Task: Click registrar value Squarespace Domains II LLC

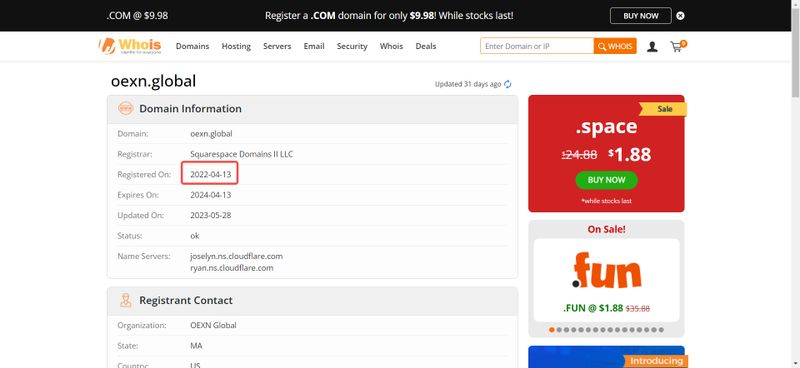Action: (241, 154)
